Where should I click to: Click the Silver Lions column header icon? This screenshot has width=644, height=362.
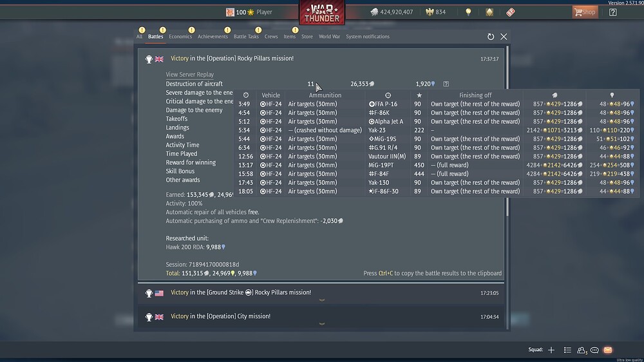554,95
